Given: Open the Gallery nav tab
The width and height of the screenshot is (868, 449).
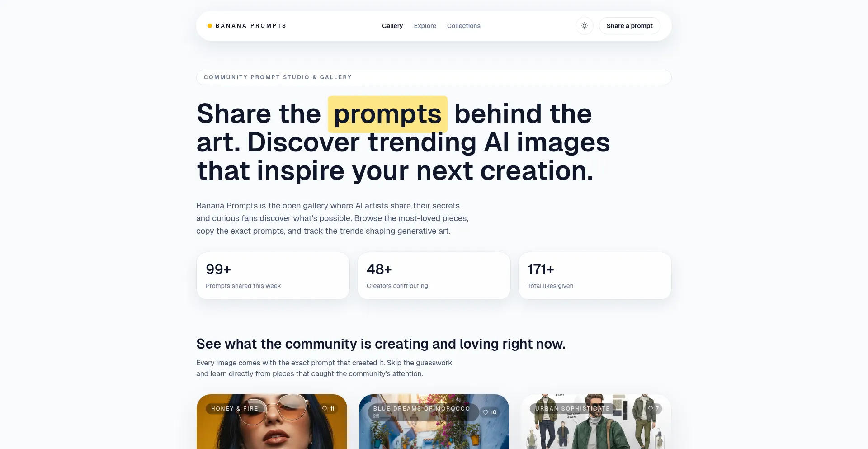Looking at the screenshot, I should click(392, 26).
